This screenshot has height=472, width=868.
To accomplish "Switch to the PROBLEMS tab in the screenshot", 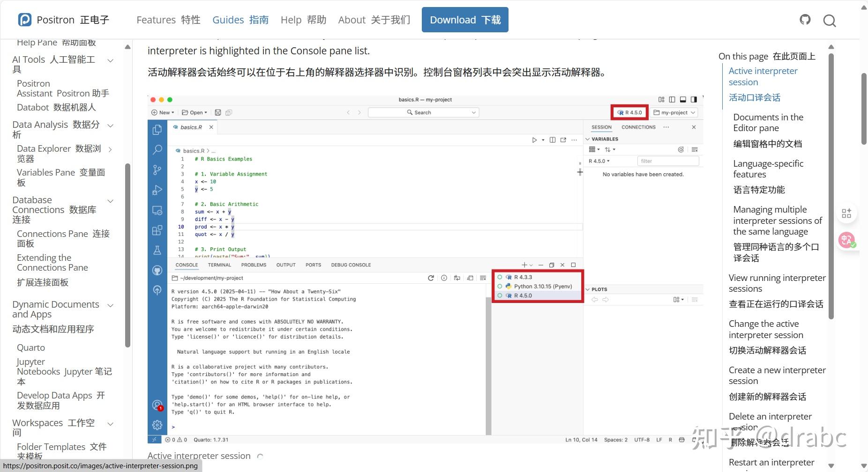I will pyautogui.click(x=254, y=265).
